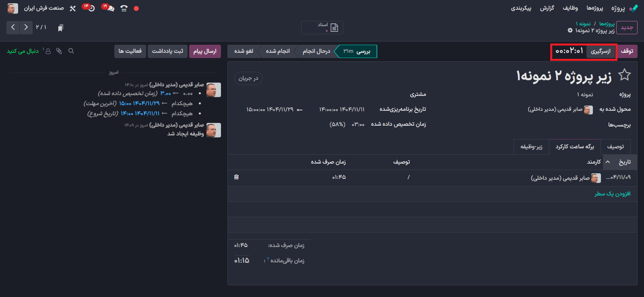Search chatter messages with magnifier icon
The height and width of the screenshot is (297, 644).
(x=71, y=51)
